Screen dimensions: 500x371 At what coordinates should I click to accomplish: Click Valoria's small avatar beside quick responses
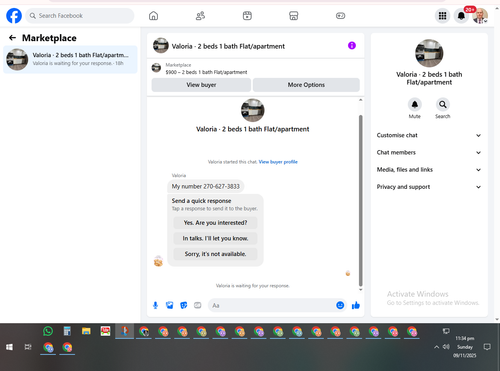coord(158,261)
